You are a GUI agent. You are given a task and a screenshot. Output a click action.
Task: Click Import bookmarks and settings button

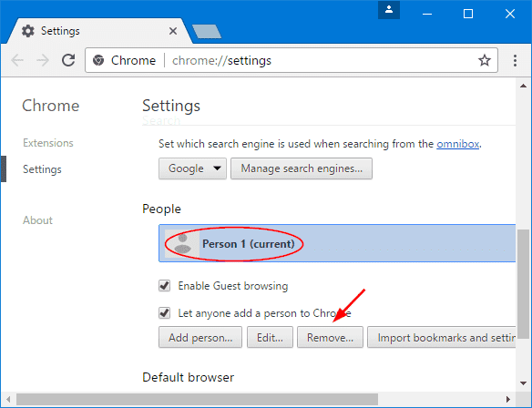coord(442,338)
